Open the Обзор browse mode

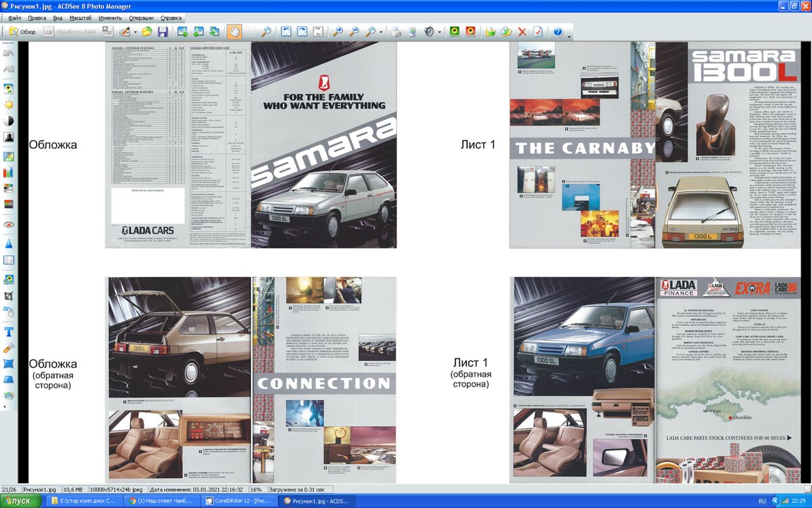click(22, 32)
